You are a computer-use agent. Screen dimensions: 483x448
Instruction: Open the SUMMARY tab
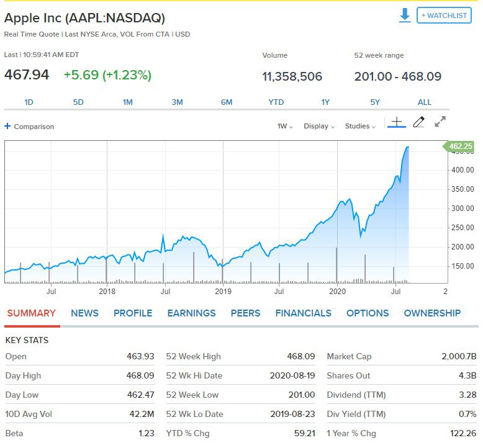32,313
